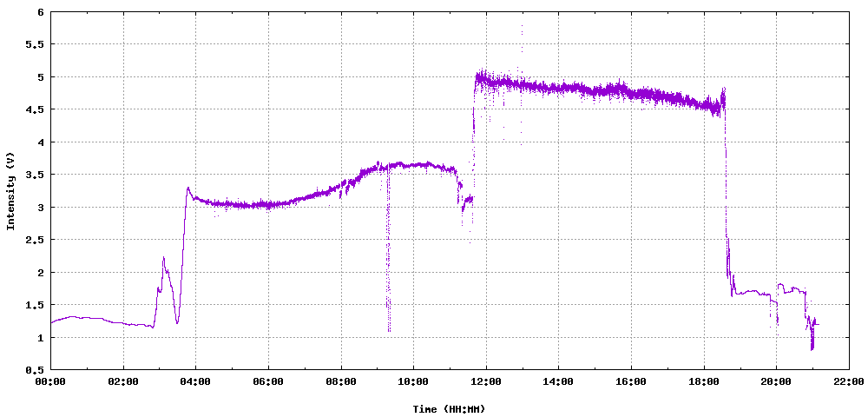This screenshot has width=868, height=417.
Task: Click the 18:00 time axis label
Action: [x=704, y=381]
